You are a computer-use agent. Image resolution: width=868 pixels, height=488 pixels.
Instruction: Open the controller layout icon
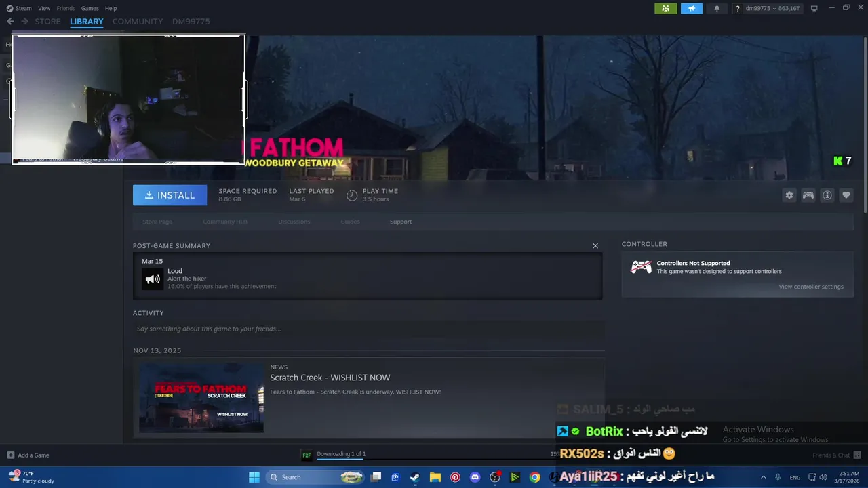[x=808, y=195]
